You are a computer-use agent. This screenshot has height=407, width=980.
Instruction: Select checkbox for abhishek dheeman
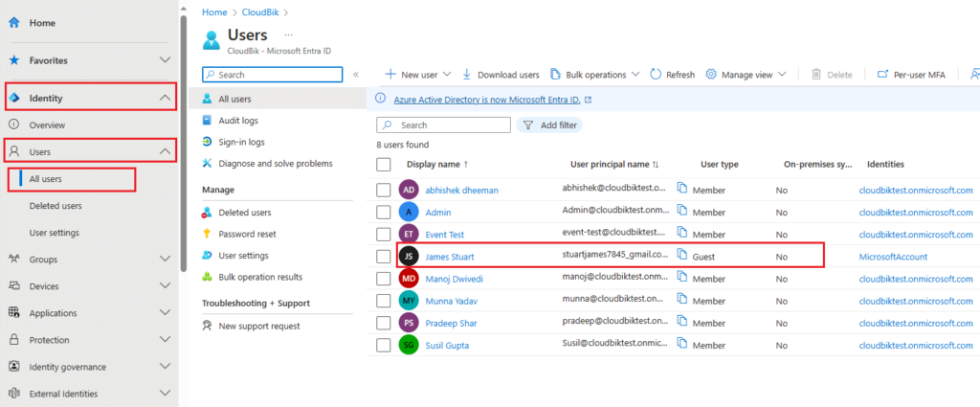[383, 190]
